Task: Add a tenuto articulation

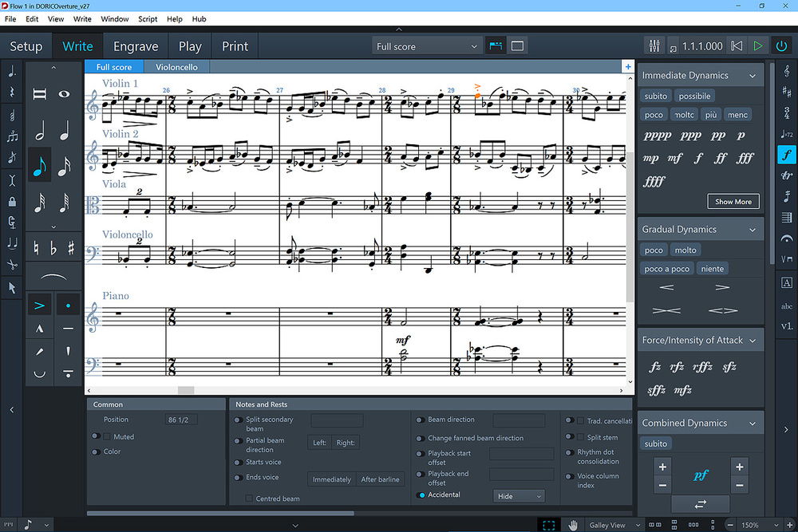Action: pyautogui.click(x=68, y=329)
